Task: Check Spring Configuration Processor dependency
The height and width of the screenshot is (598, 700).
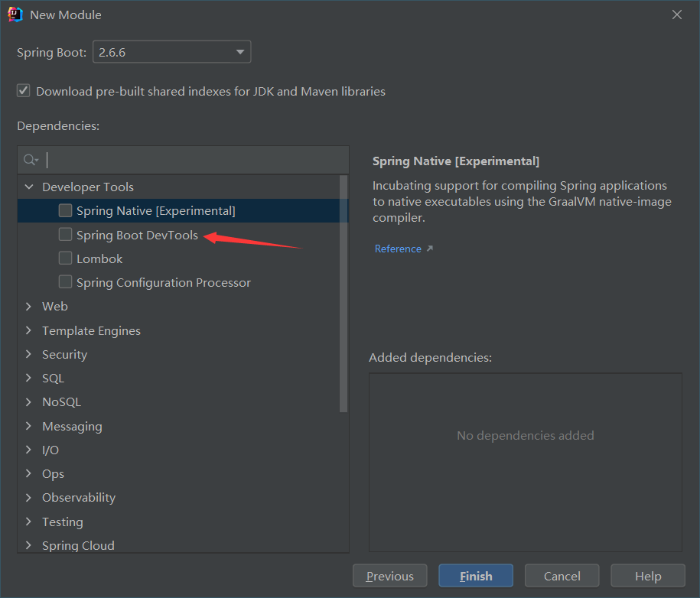Action: point(65,281)
